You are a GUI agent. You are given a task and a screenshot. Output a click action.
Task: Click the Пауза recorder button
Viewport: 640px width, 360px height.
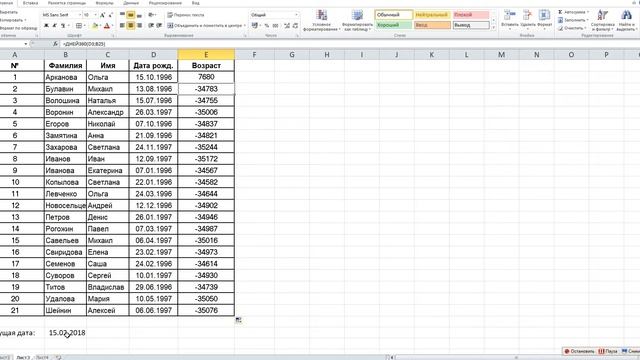(x=608, y=351)
